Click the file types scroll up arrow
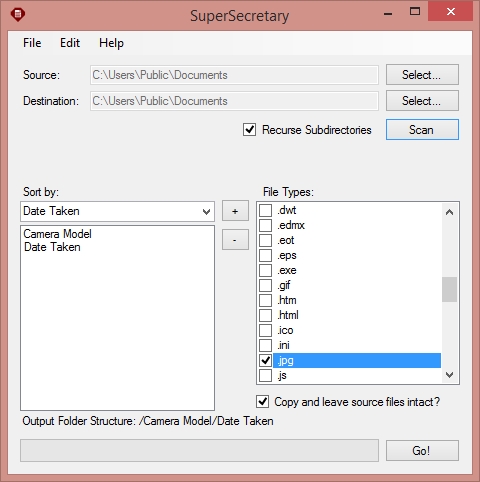The image size is (480, 482). 449,212
